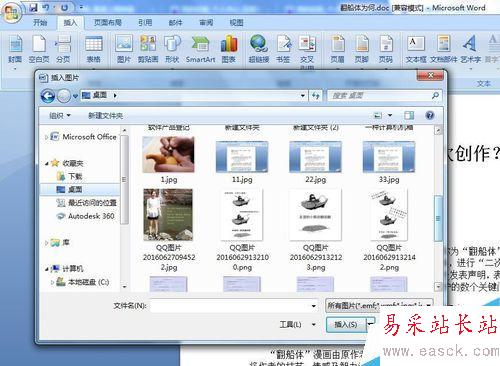The width and height of the screenshot is (500, 366).
Task: Insert a cover page (封面)
Action: [x=15, y=49]
